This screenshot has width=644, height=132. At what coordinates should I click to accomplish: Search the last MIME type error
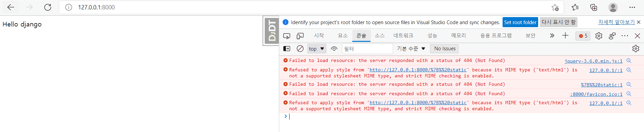pyautogui.click(x=629, y=103)
